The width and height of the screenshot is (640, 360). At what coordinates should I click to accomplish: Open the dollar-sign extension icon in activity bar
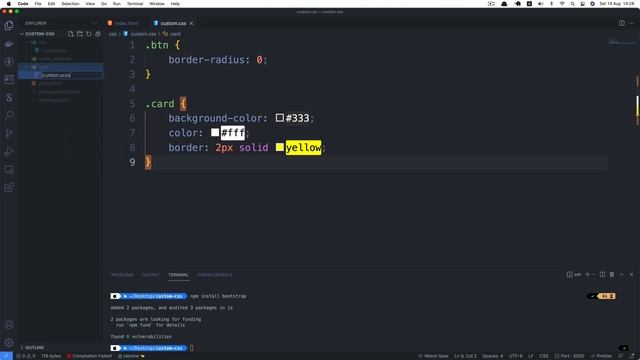pos(9,98)
